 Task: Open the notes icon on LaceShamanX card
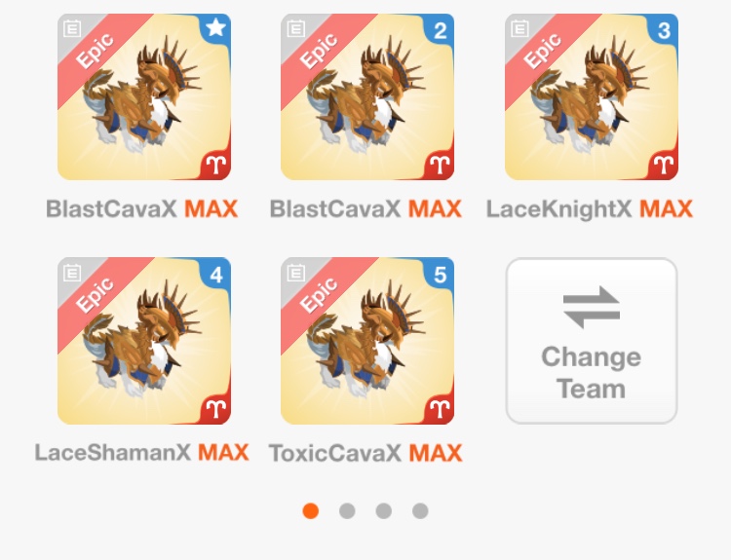[x=72, y=273]
